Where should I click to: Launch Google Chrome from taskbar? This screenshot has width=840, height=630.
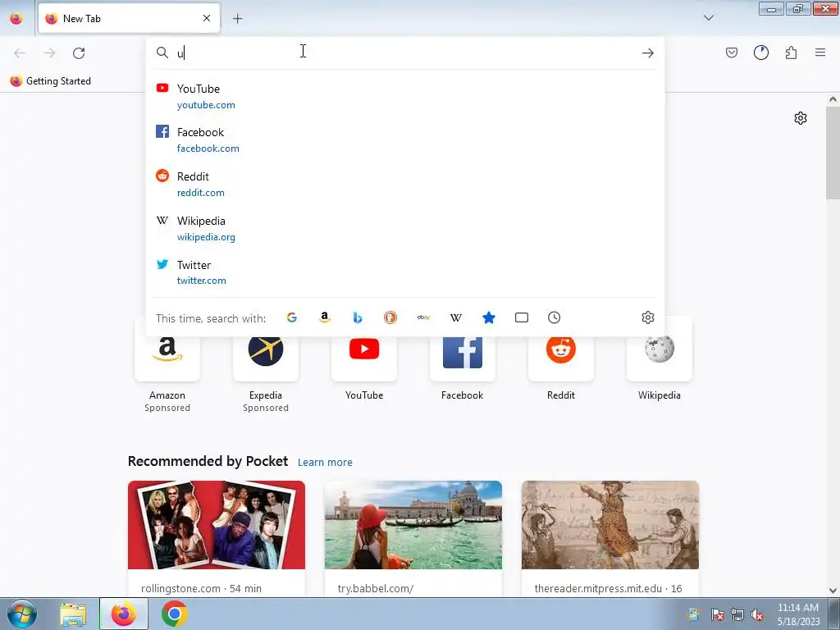[x=174, y=614]
